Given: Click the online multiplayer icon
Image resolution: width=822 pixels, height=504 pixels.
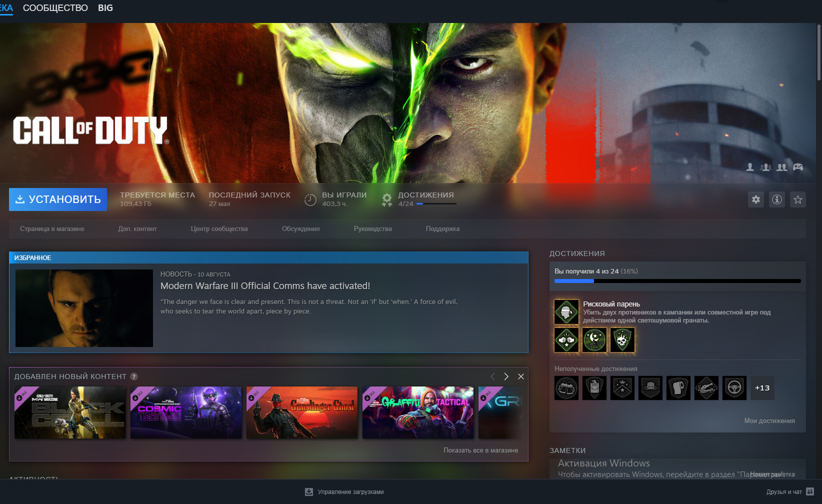Looking at the screenshot, I should (x=765, y=167).
